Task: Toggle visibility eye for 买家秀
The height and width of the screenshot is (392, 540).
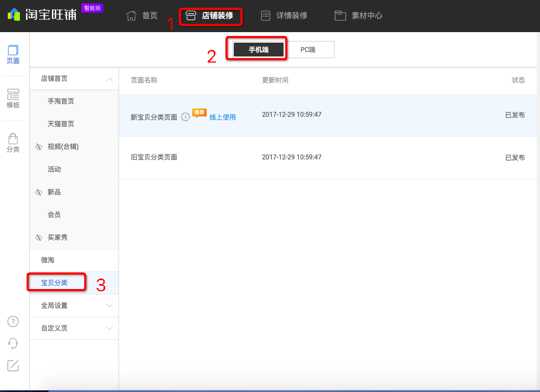Action: click(x=39, y=238)
